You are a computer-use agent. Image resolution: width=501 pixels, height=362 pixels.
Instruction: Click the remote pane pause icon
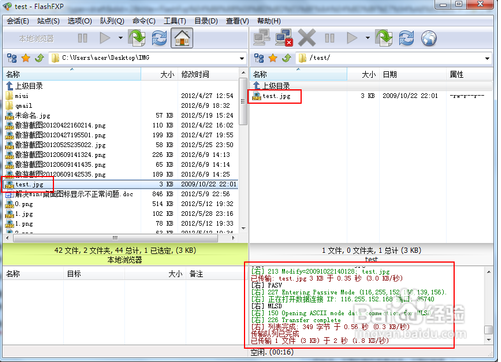(x=329, y=38)
